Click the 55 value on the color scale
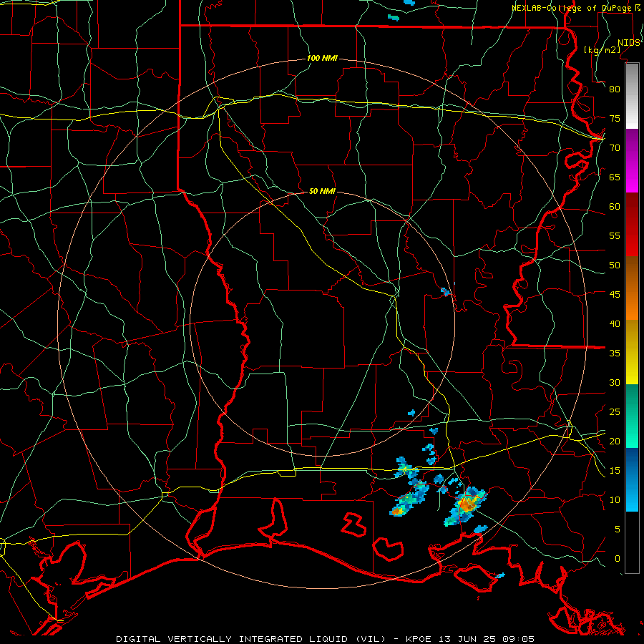The width and height of the screenshot is (644, 644). [x=615, y=235]
